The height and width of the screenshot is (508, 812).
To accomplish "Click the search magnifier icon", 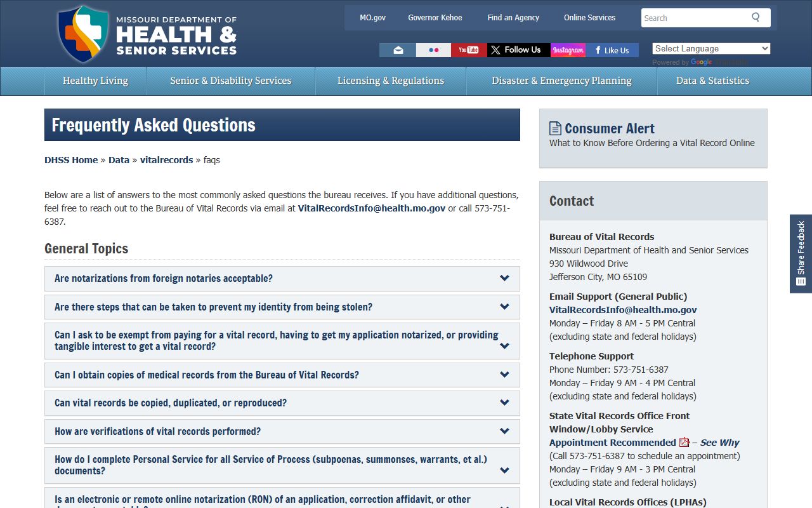I will [x=756, y=17].
